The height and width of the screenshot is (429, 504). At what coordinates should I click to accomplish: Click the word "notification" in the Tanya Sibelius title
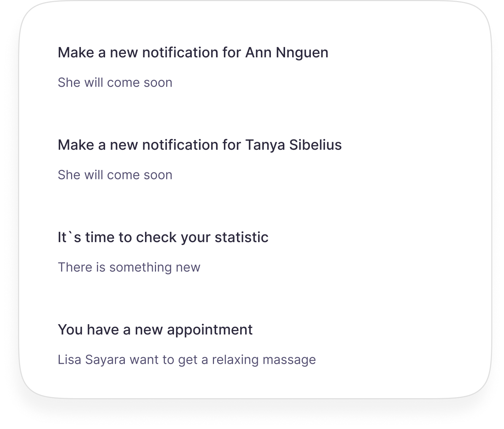pyautogui.click(x=180, y=145)
